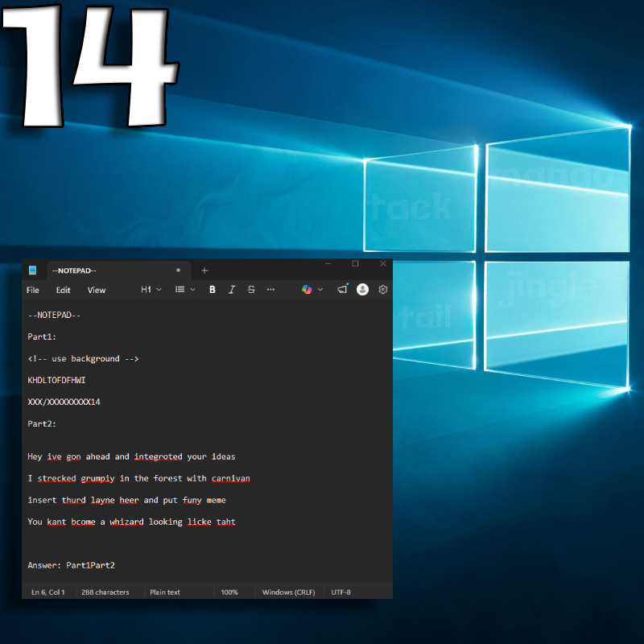The image size is (644, 644).
Task: Open the more formatting options ellipsis
Action: 270,290
